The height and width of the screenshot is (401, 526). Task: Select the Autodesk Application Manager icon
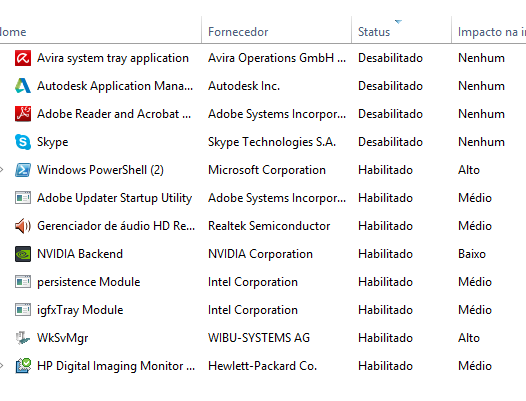coord(23,86)
